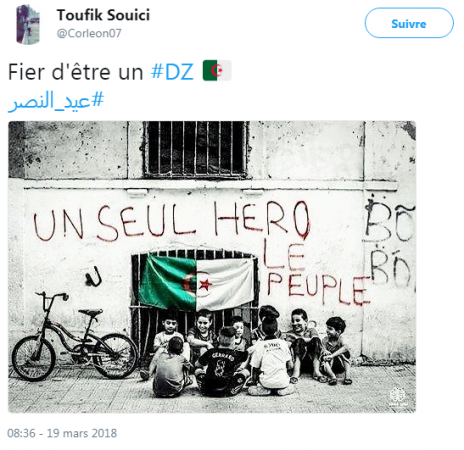Screen dimensions: 464x450
Task: Click the watermark logo on the photo
Action: (398, 396)
